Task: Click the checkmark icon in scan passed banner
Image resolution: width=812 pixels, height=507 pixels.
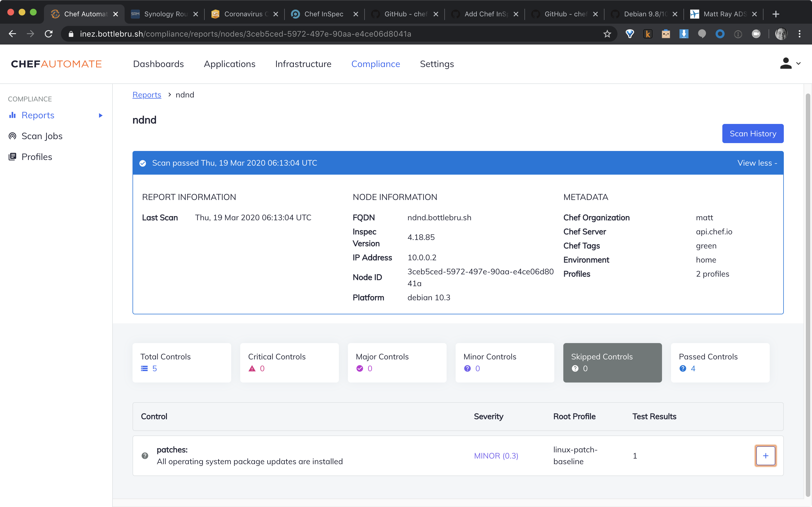Action: click(143, 163)
